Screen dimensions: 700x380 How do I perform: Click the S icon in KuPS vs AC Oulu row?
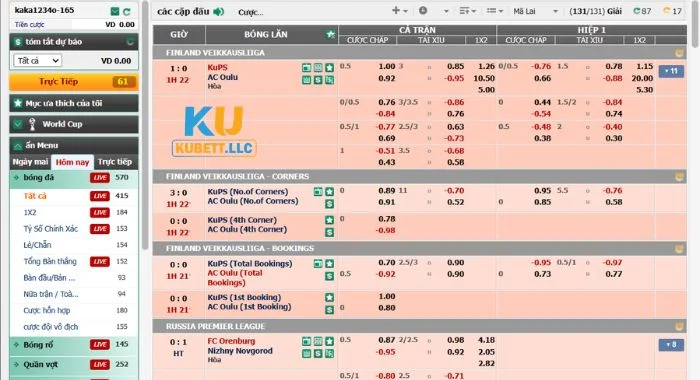(318, 80)
